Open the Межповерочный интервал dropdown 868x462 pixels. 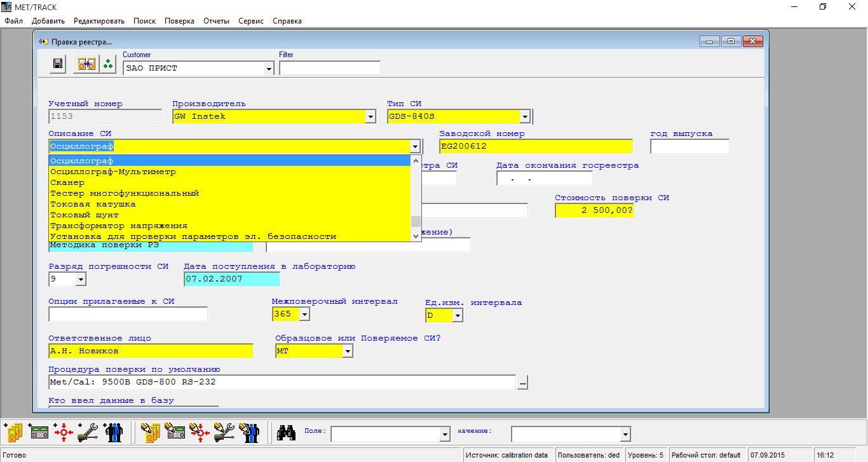304,314
